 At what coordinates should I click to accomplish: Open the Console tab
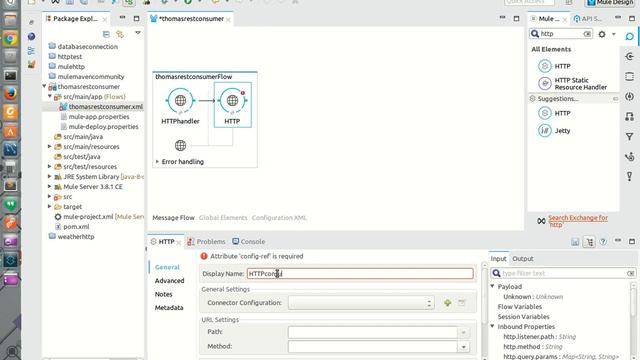[249, 242]
